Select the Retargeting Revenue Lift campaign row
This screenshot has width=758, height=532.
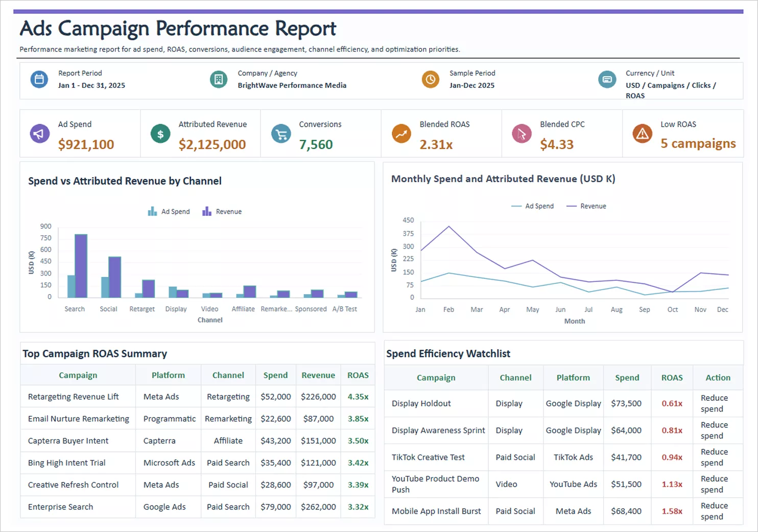pos(198,397)
